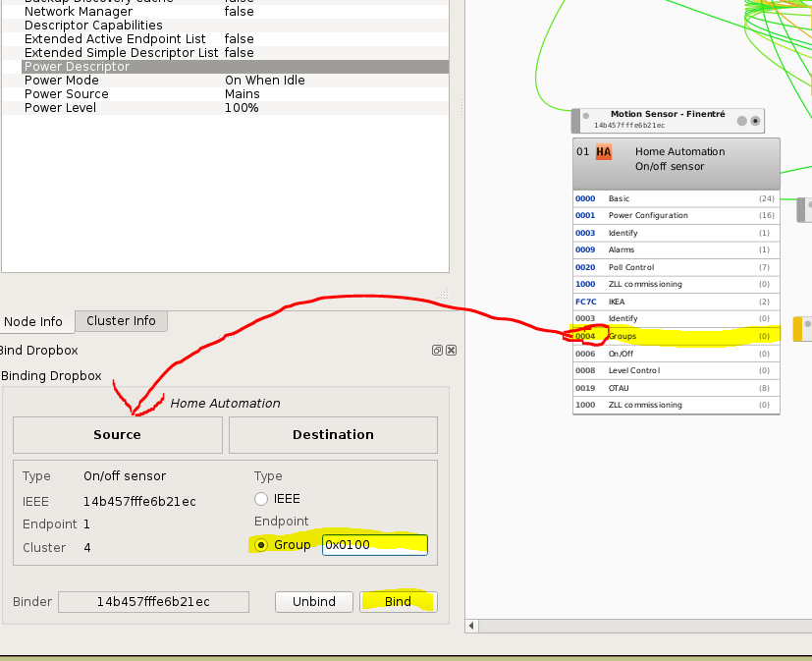This screenshot has height=661, width=812.
Task: Switch to the Cluster Info tab
Action: pos(121,321)
